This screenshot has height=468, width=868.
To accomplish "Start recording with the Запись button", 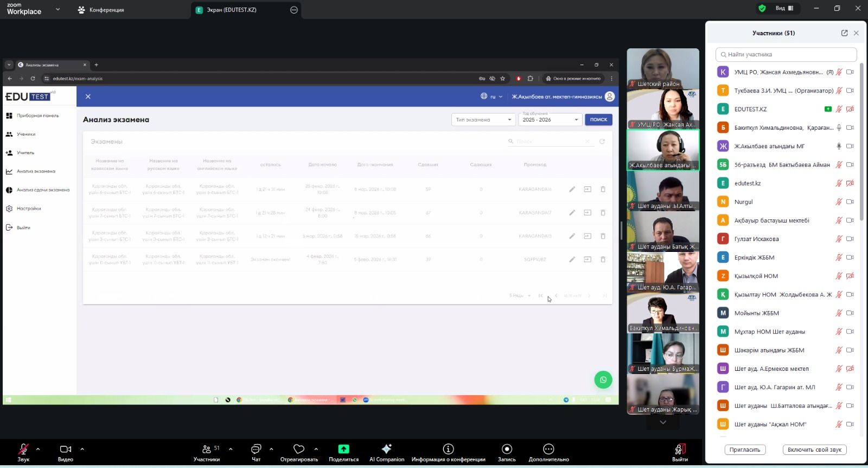I will pos(507,450).
